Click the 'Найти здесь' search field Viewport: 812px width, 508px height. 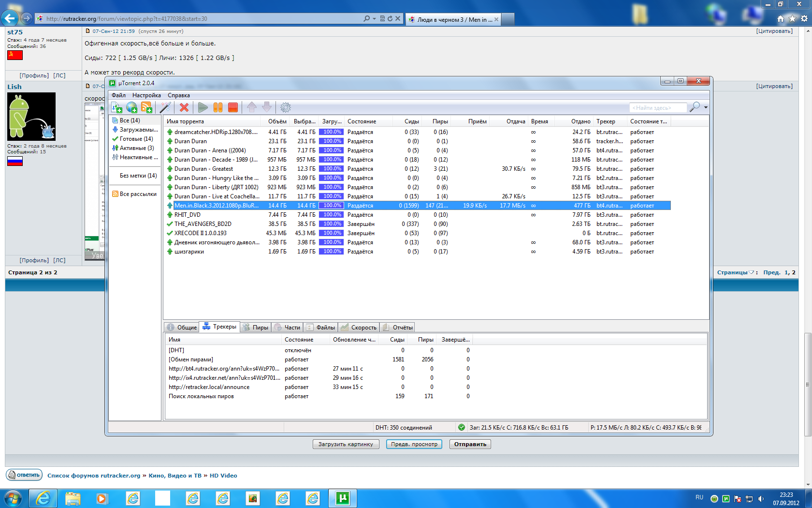(658, 107)
